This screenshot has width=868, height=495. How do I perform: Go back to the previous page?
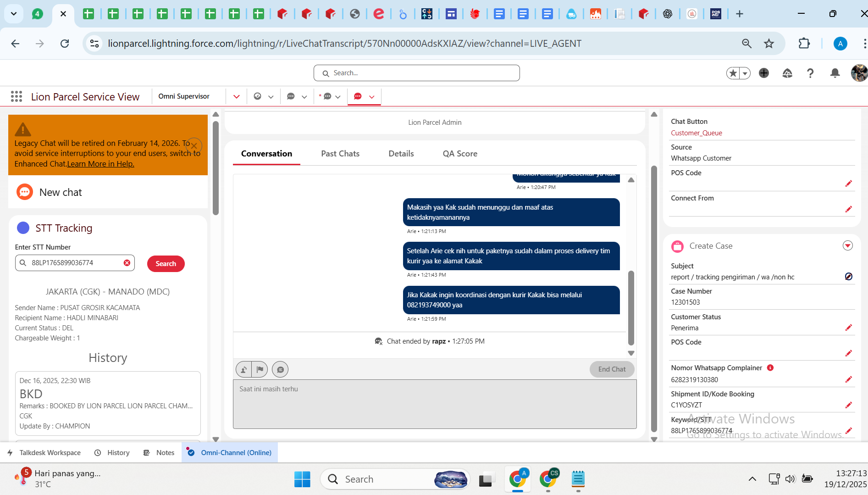(x=15, y=44)
